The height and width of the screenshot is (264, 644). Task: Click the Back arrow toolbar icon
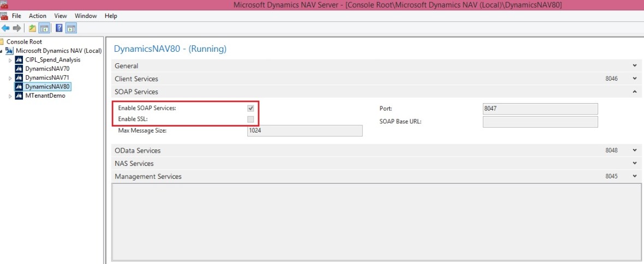coord(5,28)
